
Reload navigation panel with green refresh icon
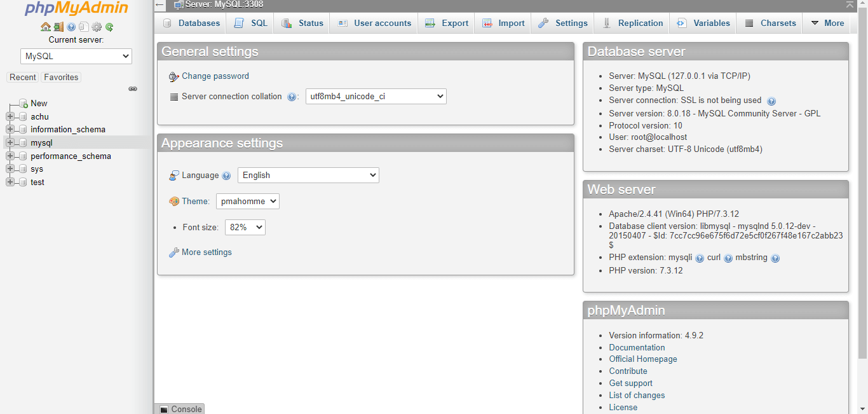point(109,27)
